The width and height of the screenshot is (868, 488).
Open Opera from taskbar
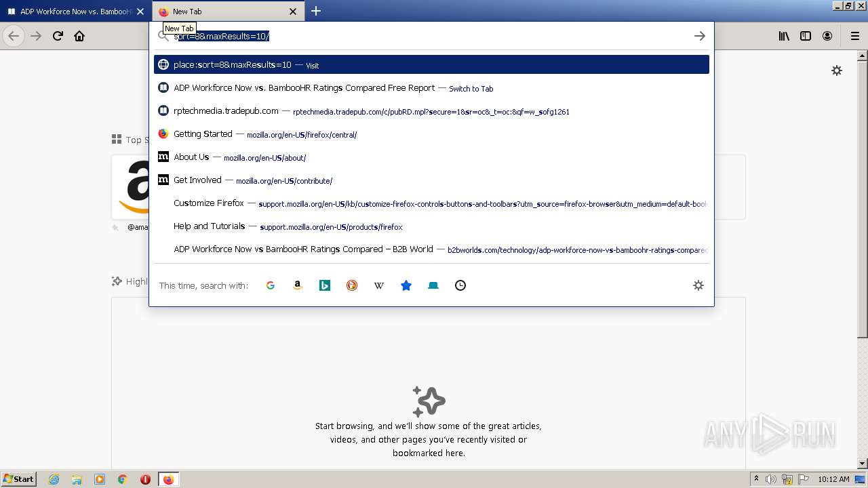point(145,479)
